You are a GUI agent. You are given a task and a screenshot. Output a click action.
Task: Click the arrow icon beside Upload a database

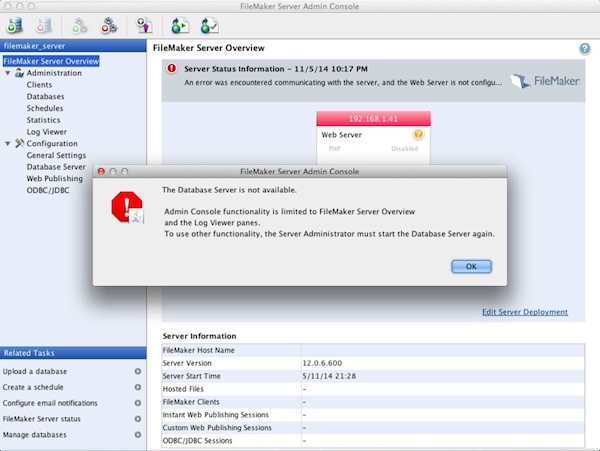coord(138,371)
